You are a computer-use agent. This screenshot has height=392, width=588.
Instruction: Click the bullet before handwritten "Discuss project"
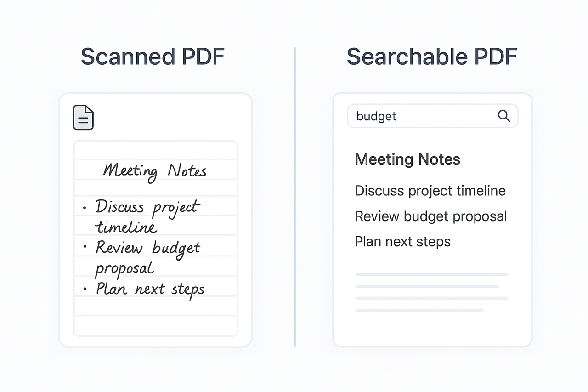coord(85,208)
